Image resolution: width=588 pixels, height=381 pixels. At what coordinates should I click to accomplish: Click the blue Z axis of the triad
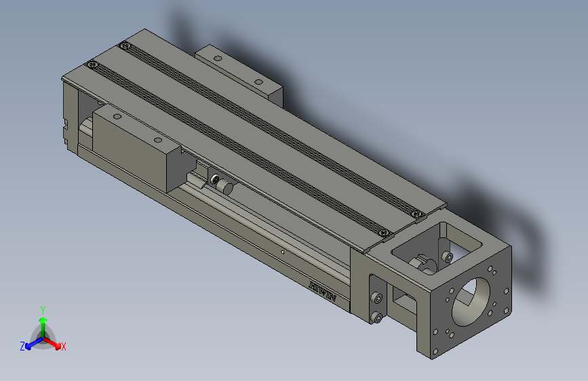tap(34, 344)
